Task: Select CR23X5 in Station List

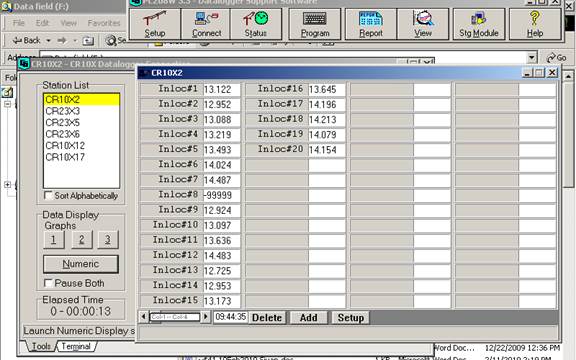Action: 82,122
